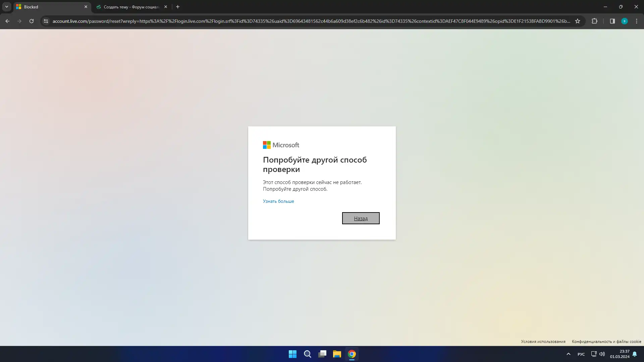Image resolution: width=644 pixels, height=362 pixels.
Task: Reload the page with refresh icon
Action: [x=32, y=21]
